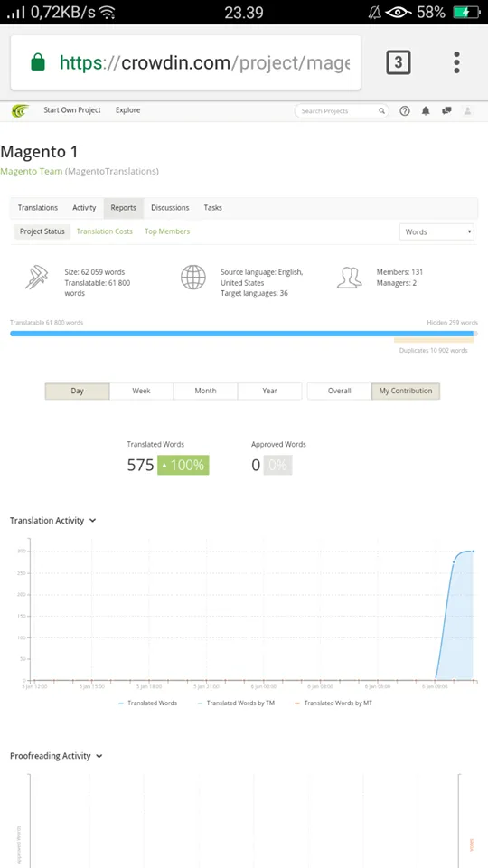Switch to My Contribution view

coord(406,391)
